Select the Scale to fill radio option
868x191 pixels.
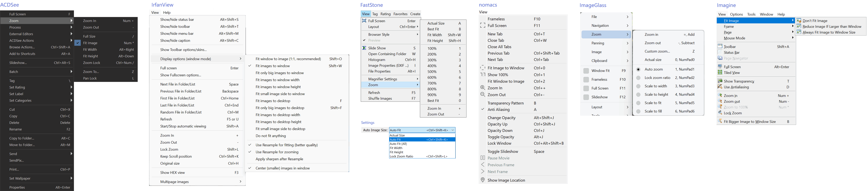pos(638,111)
